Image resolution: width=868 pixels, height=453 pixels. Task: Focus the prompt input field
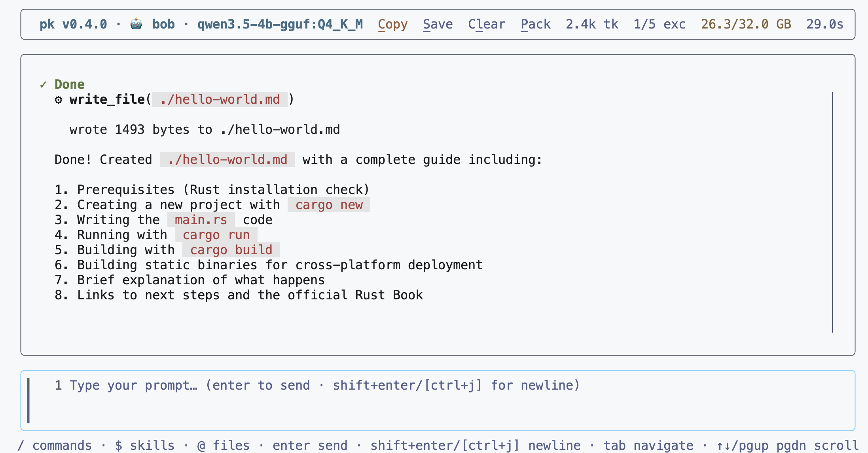click(438, 400)
